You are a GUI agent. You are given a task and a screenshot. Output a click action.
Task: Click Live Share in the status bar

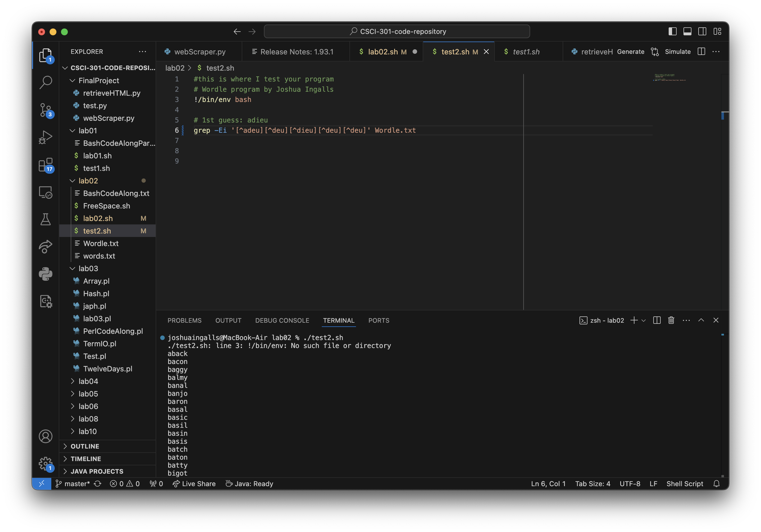[194, 484]
